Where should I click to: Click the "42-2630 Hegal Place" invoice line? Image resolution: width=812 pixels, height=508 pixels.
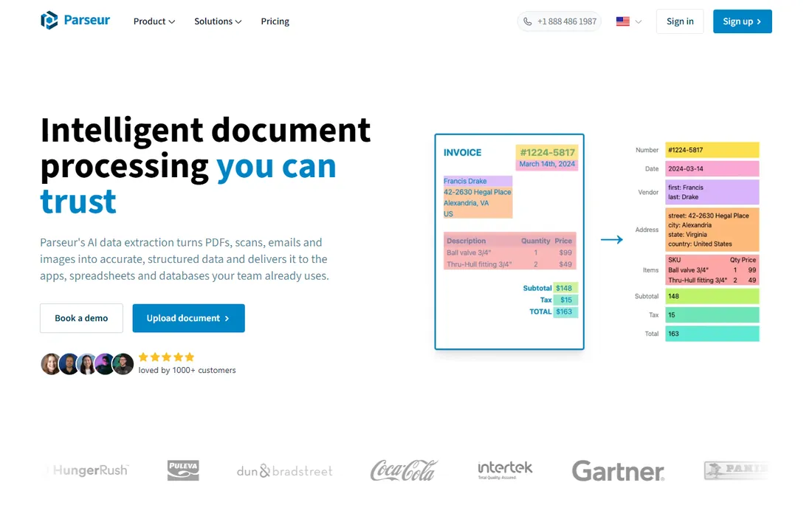tap(477, 192)
